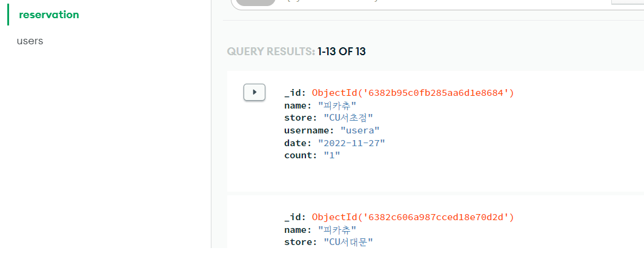Click the QUERY RESULTS 1-13 OF 13 label

click(296, 52)
